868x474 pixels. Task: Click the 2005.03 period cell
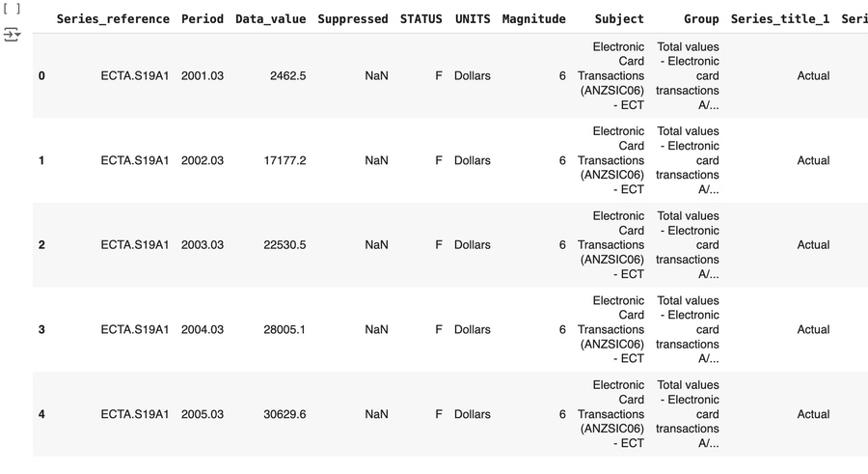pos(203,415)
